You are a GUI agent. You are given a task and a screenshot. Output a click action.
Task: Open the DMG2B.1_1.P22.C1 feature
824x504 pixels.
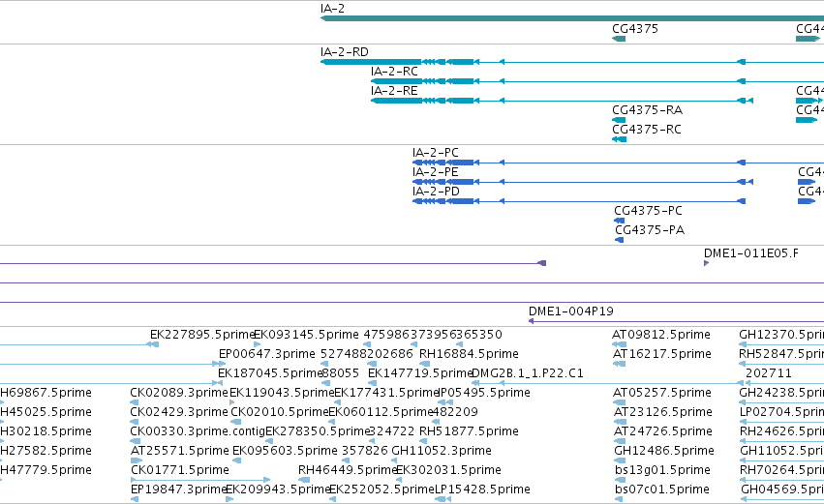528,373
